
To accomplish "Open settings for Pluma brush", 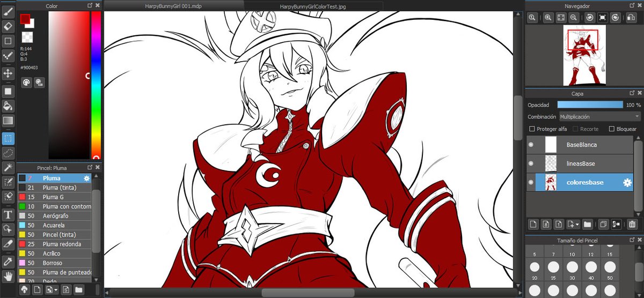I will tap(86, 178).
